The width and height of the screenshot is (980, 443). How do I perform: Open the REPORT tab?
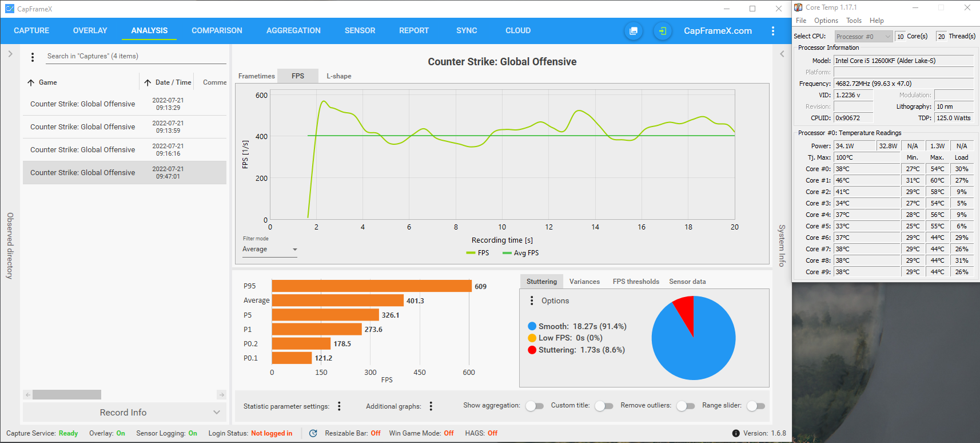414,30
